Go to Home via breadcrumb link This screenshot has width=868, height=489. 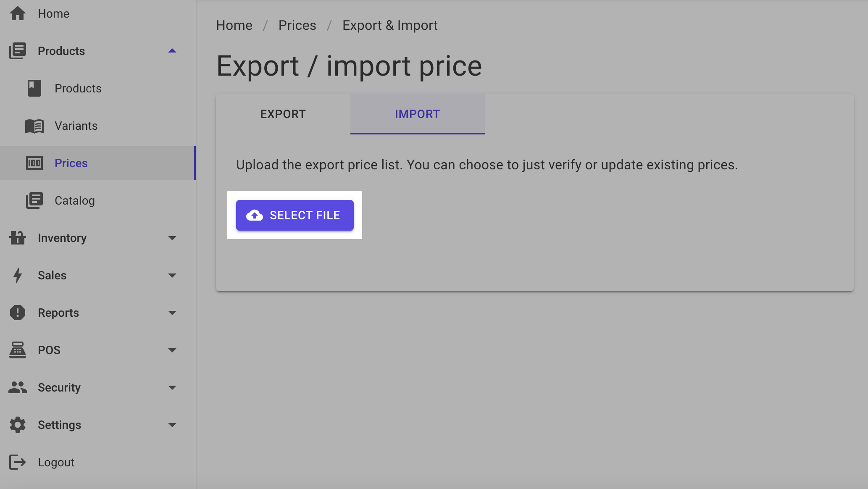coord(234,25)
